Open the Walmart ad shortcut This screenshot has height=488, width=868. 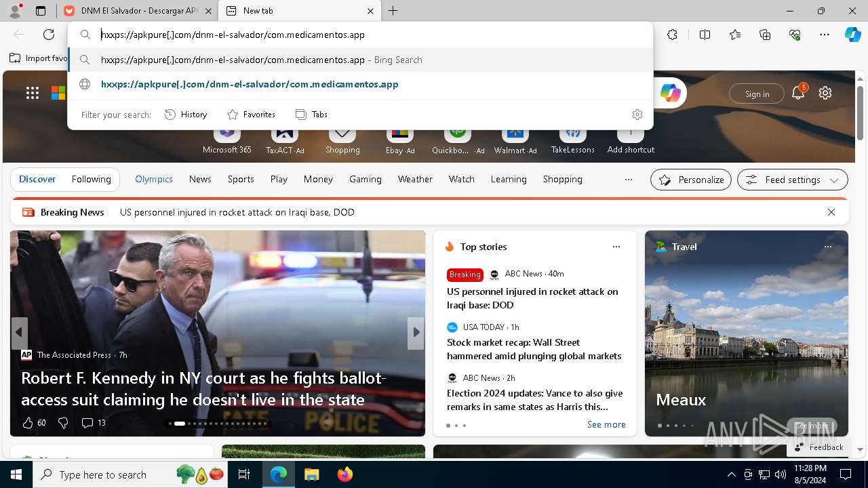point(515,142)
